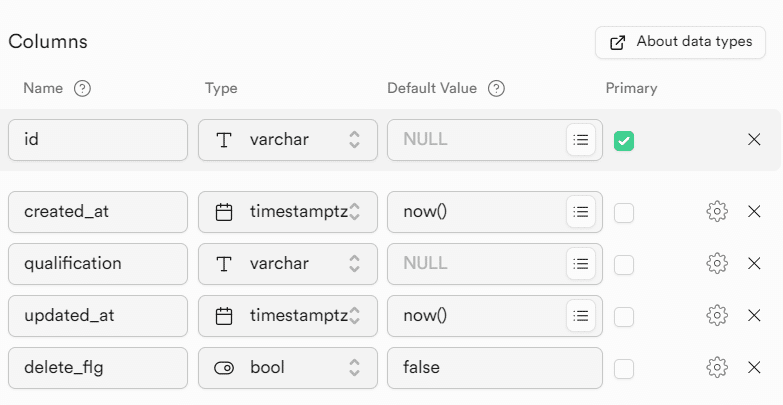Uncheck the primary key checkbox for id
This screenshot has height=405, width=783.
tap(624, 141)
